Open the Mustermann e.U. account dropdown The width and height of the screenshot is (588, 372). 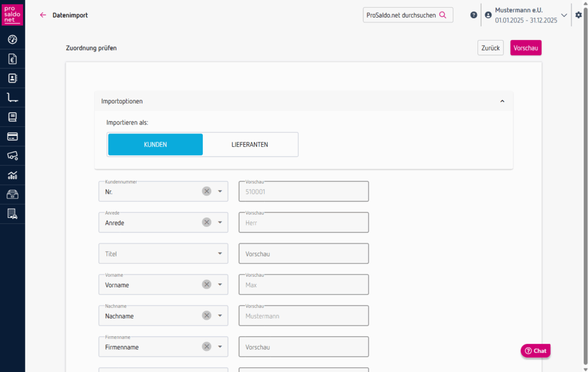pyautogui.click(x=564, y=15)
